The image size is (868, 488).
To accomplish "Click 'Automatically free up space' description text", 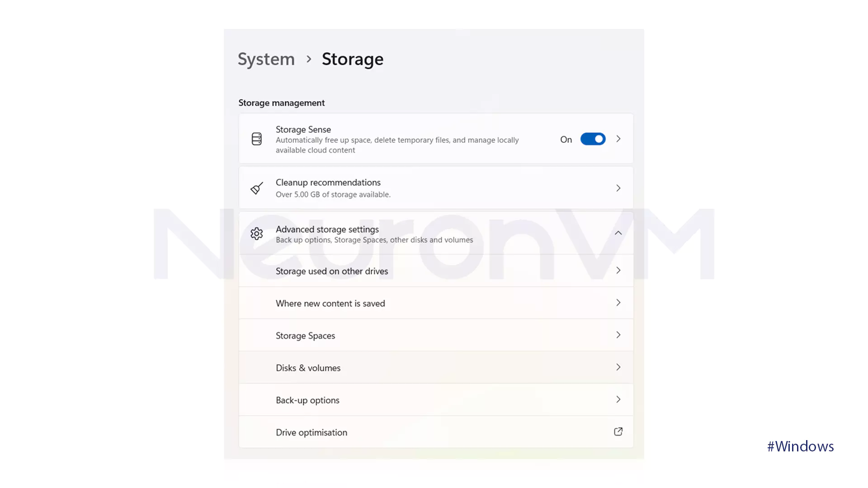I will tap(397, 145).
